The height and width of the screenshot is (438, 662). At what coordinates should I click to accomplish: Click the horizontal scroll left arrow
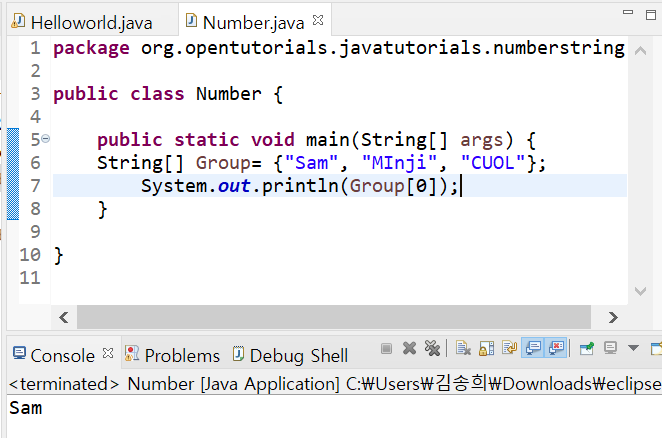pos(64,317)
